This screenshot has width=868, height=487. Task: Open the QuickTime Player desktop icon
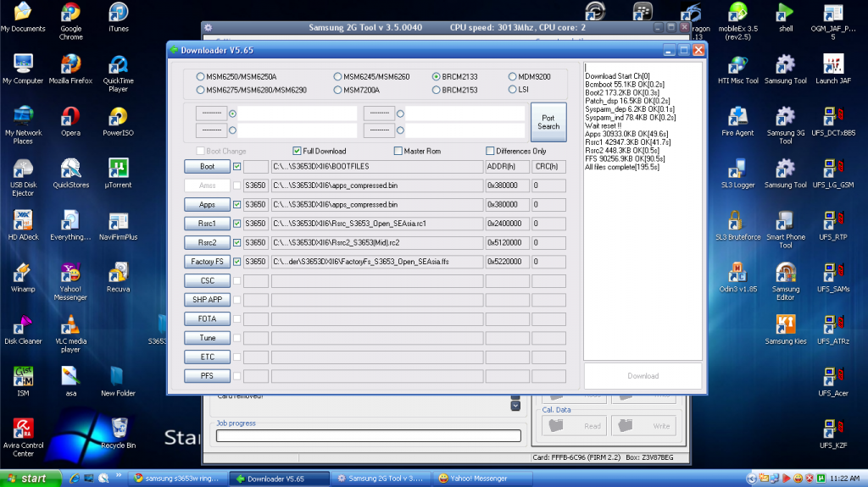click(118, 74)
